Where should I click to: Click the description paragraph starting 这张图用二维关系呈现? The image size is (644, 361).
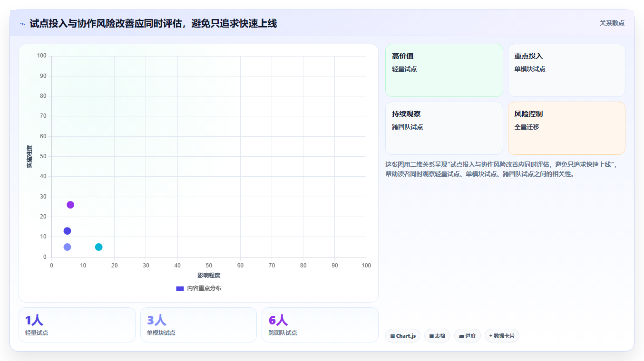501,169
